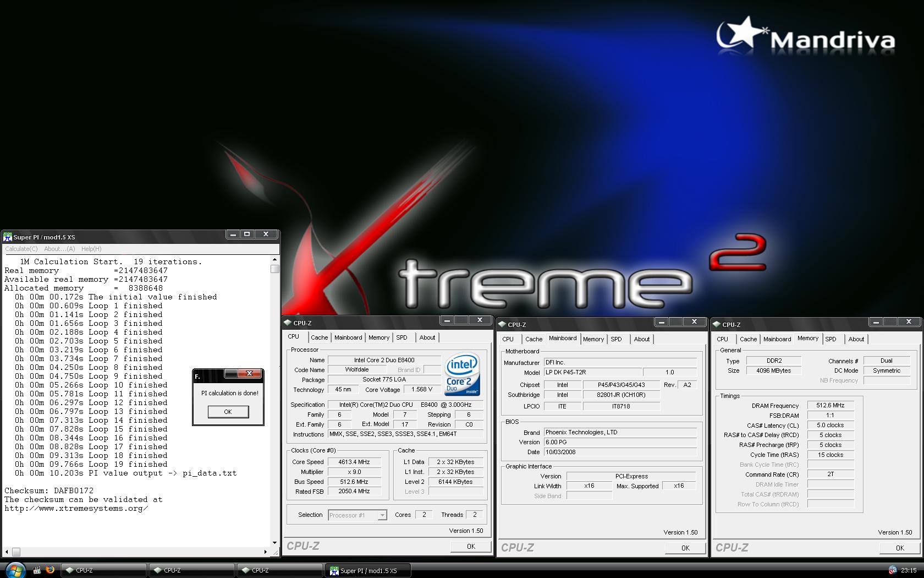Click the Level 2 cache value 6144 KBytes
Viewport: 924px width, 578px height.
(x=455, y=482)
